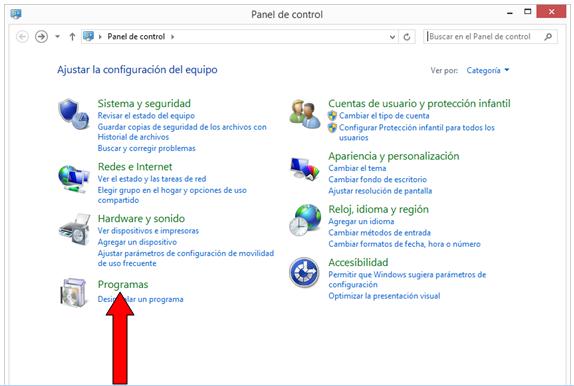This screenshot has width=574, height=386.
Task: Open Configurar Protección infantil para todos los usuarios
Action: 417,133
